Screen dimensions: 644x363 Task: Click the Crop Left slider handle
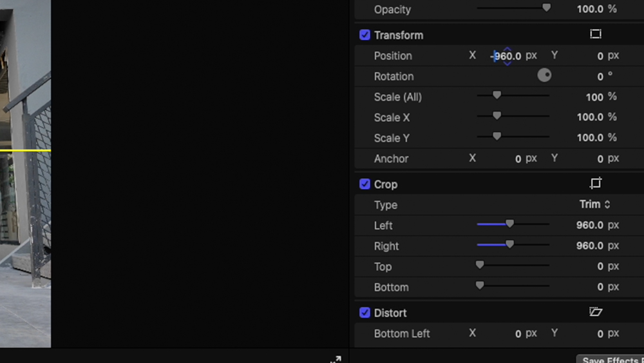(x=509, y=224)
